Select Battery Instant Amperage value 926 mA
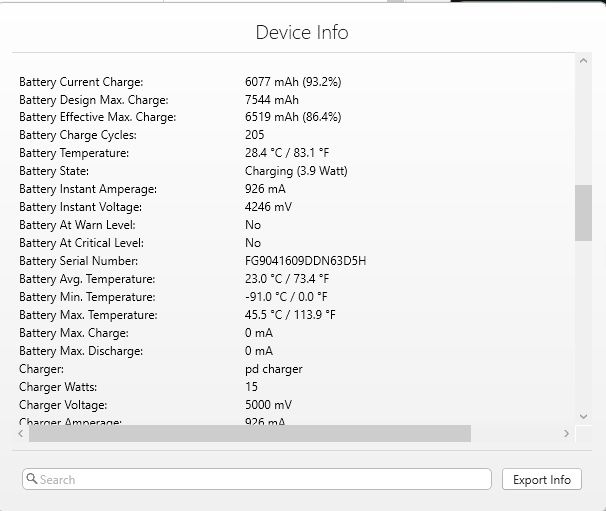 point(265,189)
